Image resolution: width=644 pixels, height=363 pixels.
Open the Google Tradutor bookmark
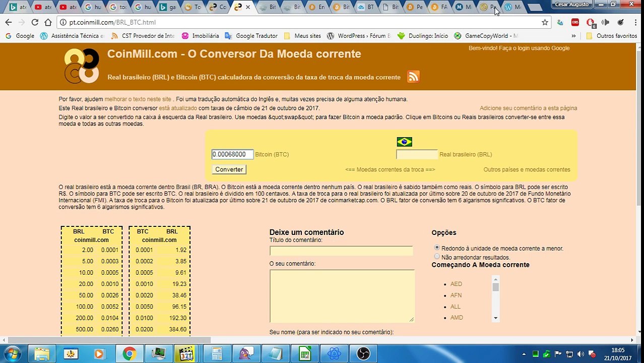(x=251, y=36)
